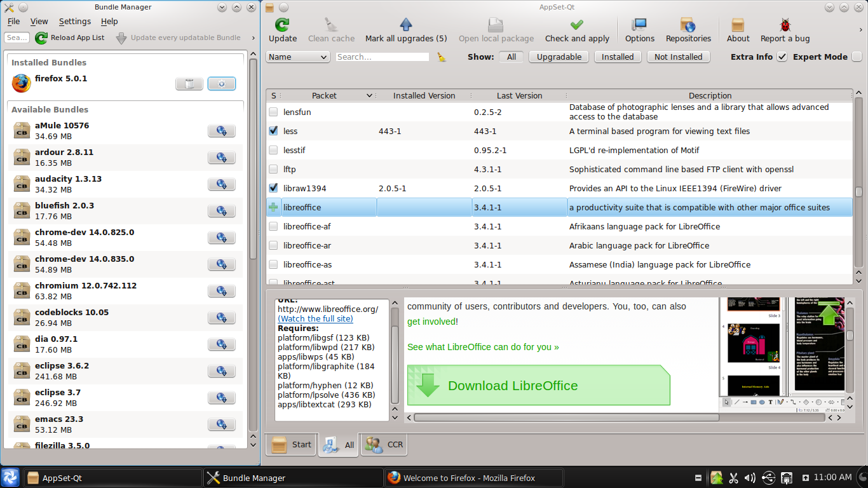Screen dimensions: 868x488
Task: Click See what LibreOffice can do link
Action: pos(483,347)
